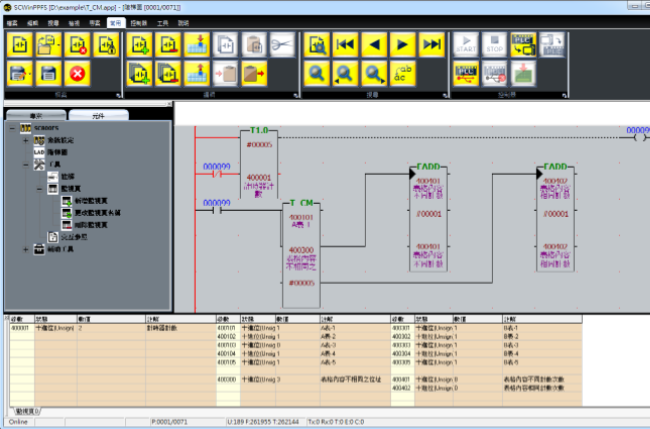Collapse the monitor page tree node
This screenshot has height=429, width=650.
pos(39,188)
